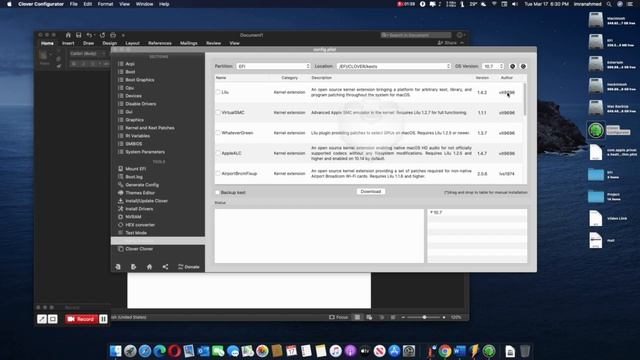Open Google Chrome from the Dock
The width and height of the screenshot is (640, 360).
pyautogui.click(x=445, y=351)
